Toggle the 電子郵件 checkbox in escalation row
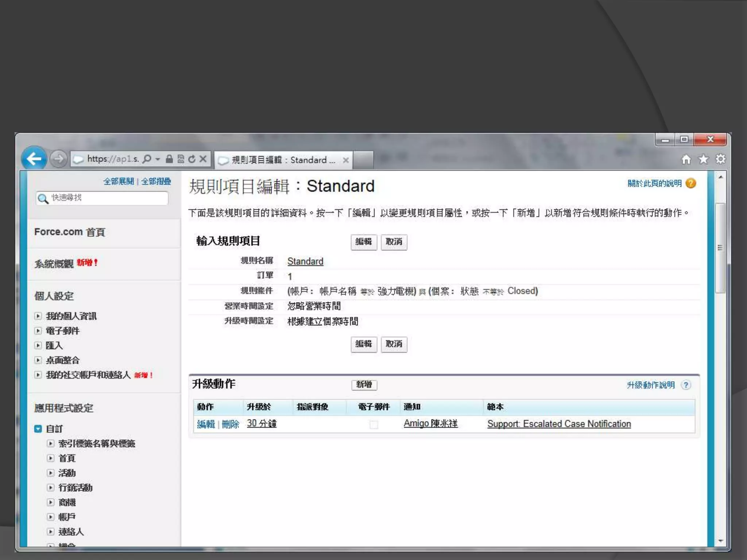 click(x=373, y=424)
